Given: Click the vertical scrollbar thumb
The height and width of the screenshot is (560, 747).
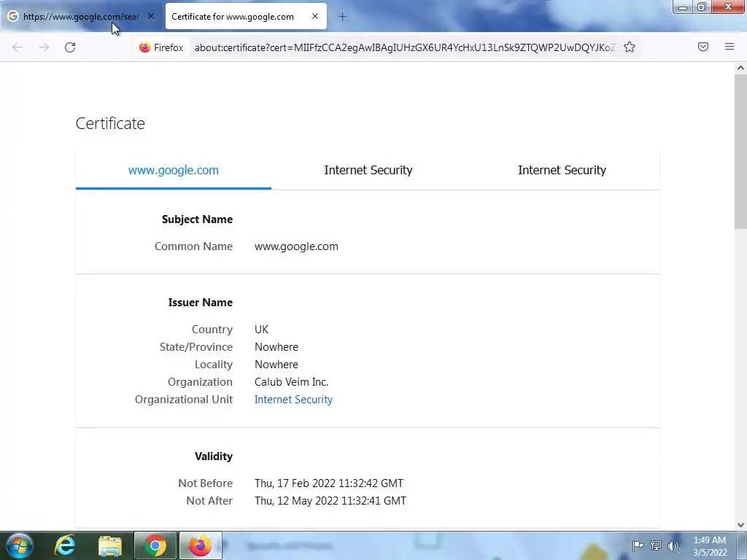Looking at the screenshot, I should point(740,152).
